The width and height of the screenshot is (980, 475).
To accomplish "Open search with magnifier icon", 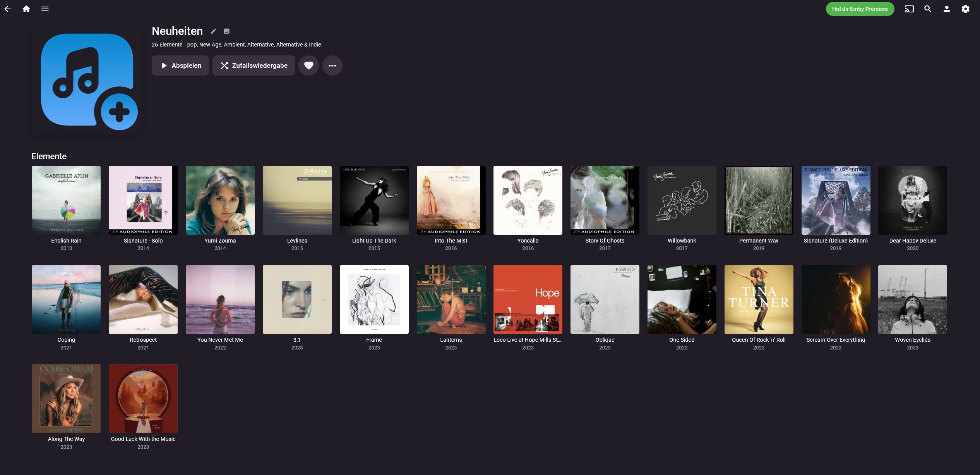I will [x=928, y=9].
